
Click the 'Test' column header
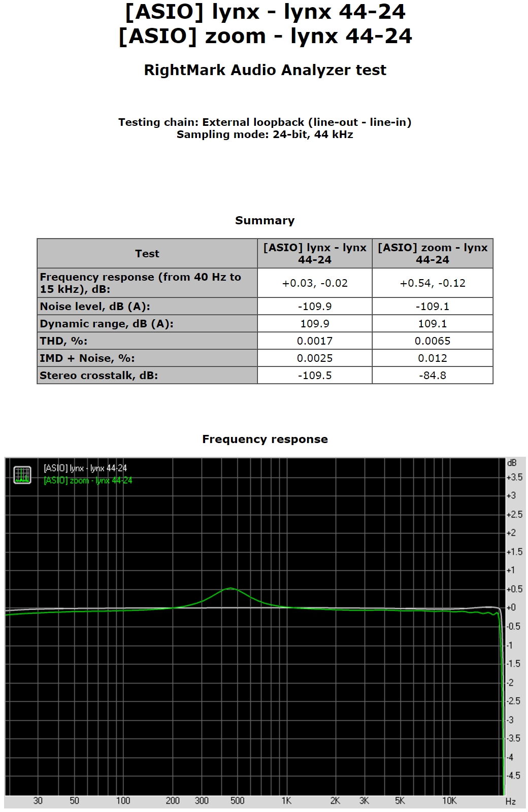(x=147, y=253)
